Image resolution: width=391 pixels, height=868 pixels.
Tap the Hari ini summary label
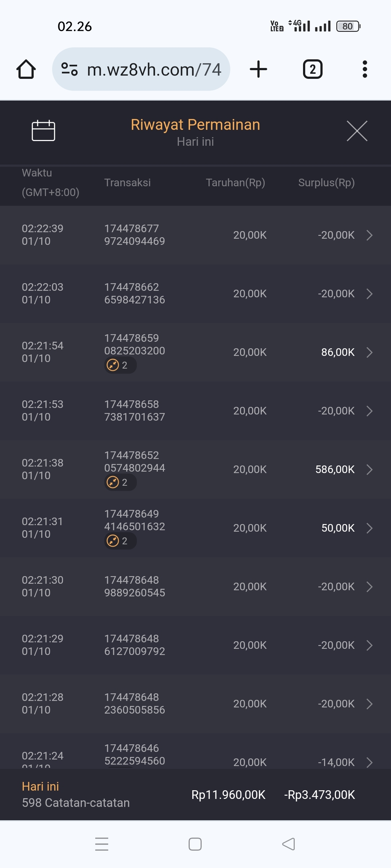(x=41, y=786)
